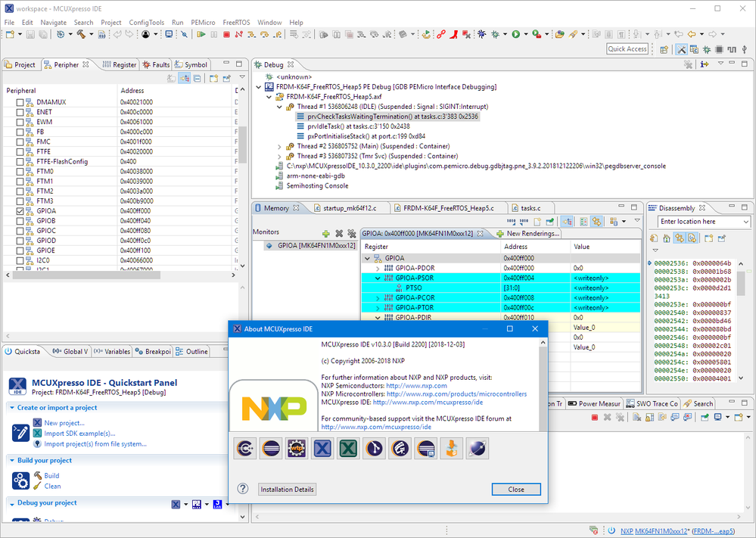Screen dimensions: 756x538
Task: Click the Step Return toolbar icon
Action: tap(277, 34)
